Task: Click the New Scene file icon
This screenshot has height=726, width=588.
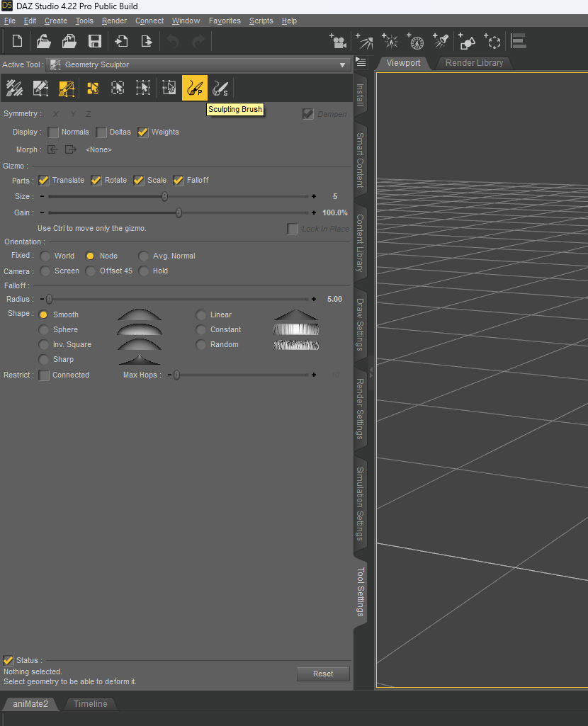Action: click(x=18, y=41)
